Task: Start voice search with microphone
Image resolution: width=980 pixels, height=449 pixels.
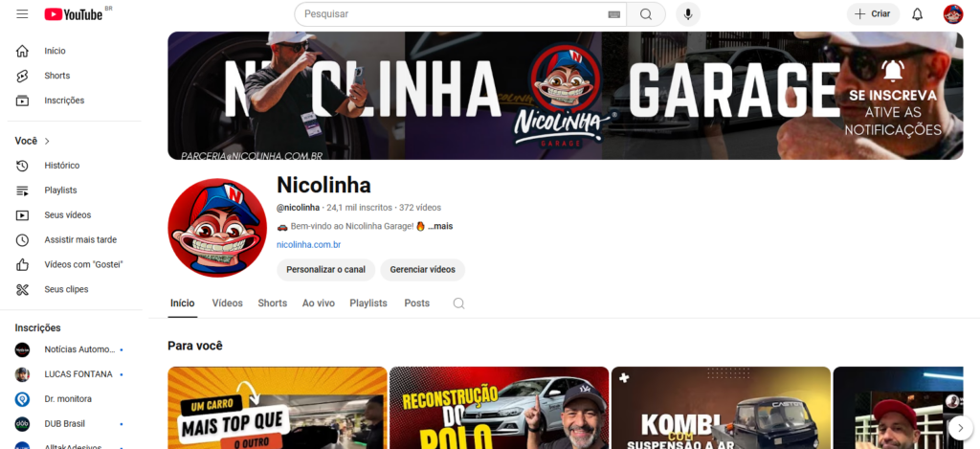Action: (688, 13)
